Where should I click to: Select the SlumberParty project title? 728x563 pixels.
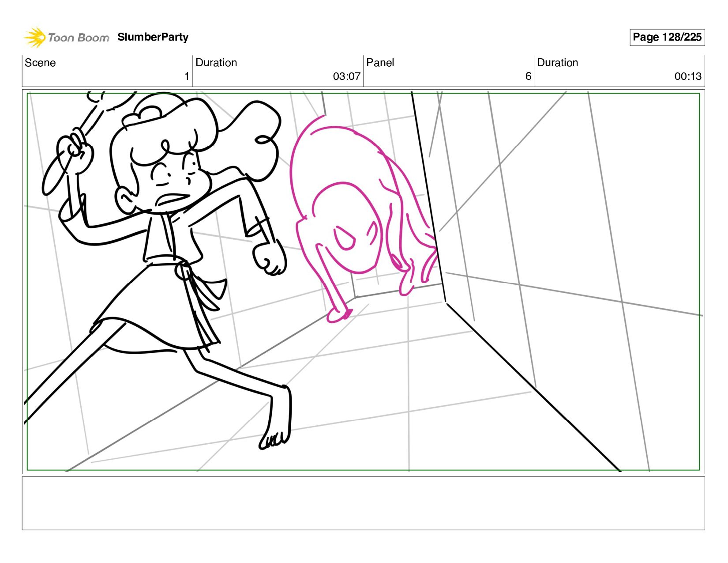[x=153, y=37]
